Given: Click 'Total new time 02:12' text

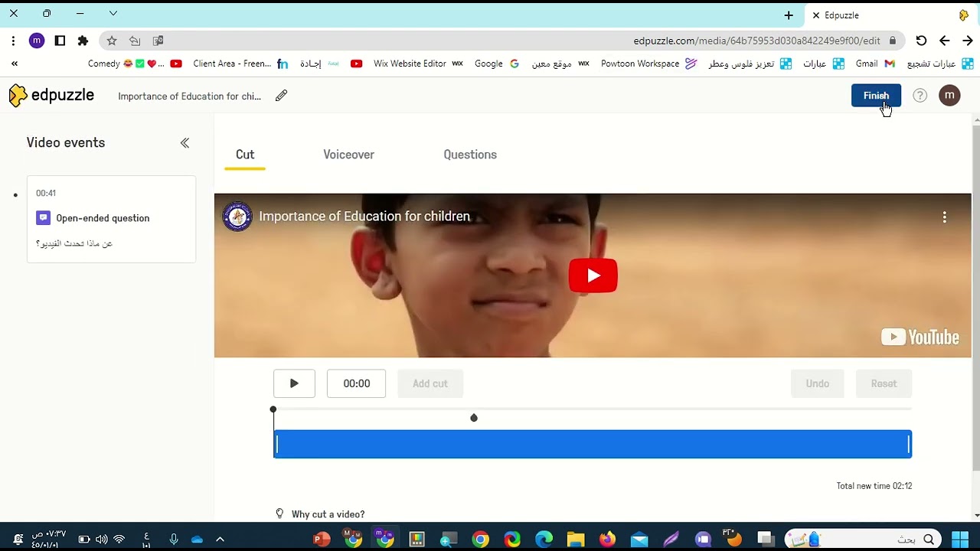Looking at the screenshot, I should pos(874,486).
